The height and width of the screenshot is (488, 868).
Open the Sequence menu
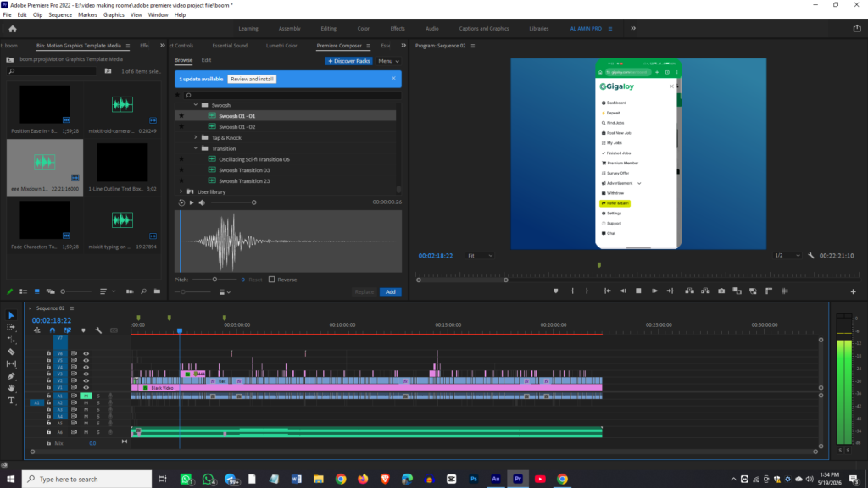[x=60, y=15]
